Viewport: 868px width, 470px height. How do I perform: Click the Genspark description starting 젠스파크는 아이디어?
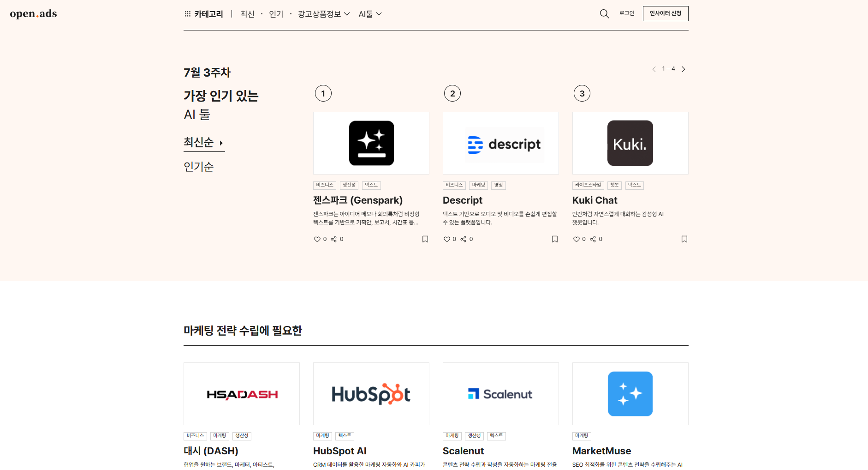coord(366,218)
